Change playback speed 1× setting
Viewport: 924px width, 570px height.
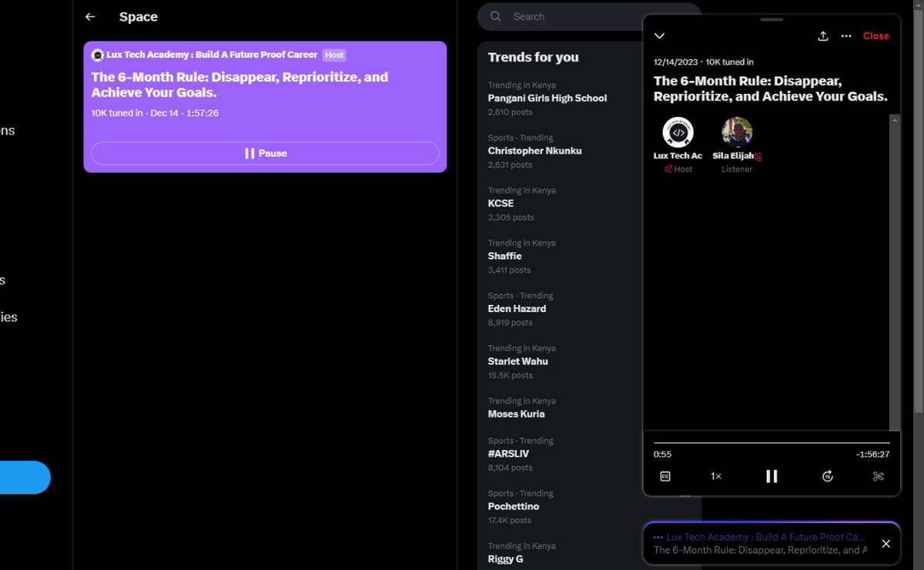(x=716, y=476)
